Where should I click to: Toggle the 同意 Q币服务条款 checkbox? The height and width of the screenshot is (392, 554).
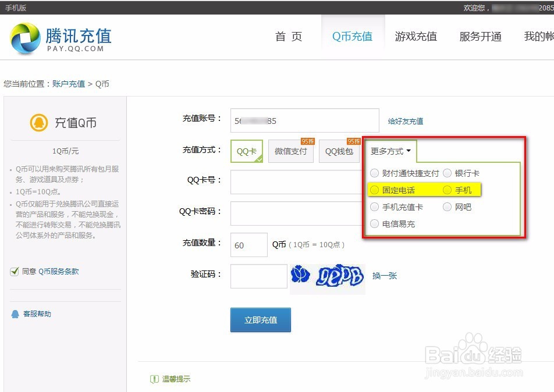point(15,272)
